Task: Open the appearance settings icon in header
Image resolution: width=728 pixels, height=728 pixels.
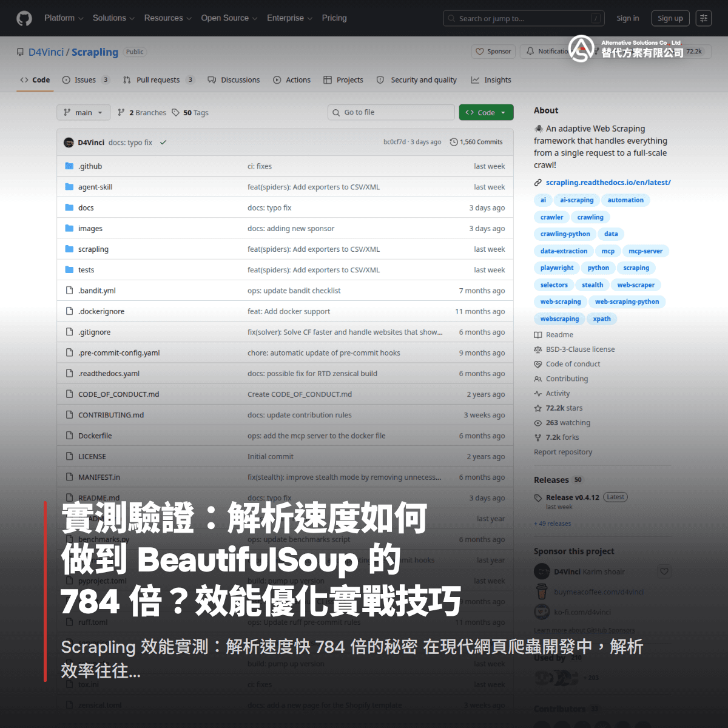Action: coord(704,18)
